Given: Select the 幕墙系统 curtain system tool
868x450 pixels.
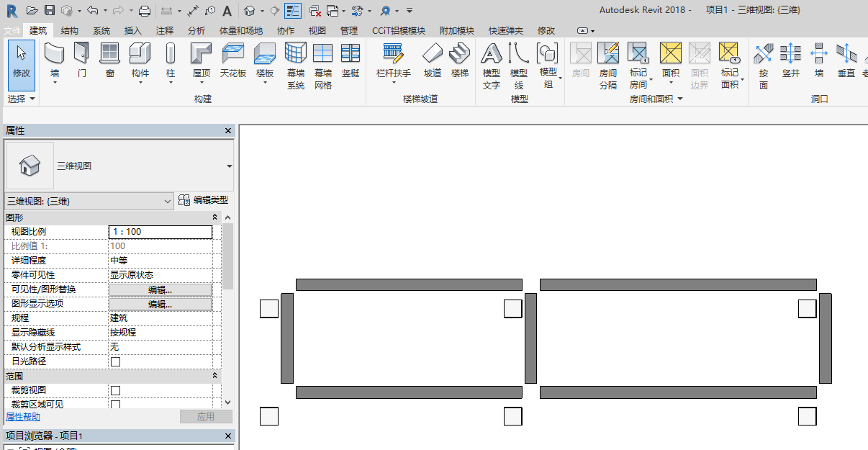Looking at the screenshot, I should (x=296, y=66).
